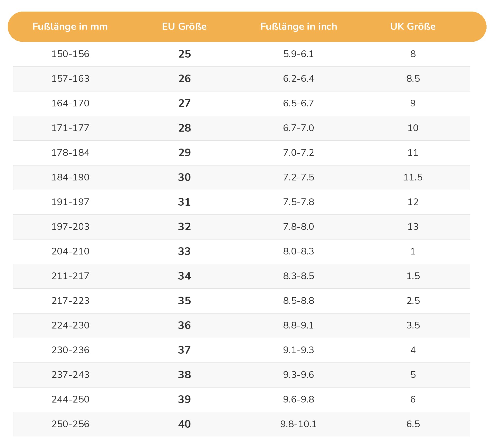
Task: Select UK size 6.5 cell
Action: 413,424
